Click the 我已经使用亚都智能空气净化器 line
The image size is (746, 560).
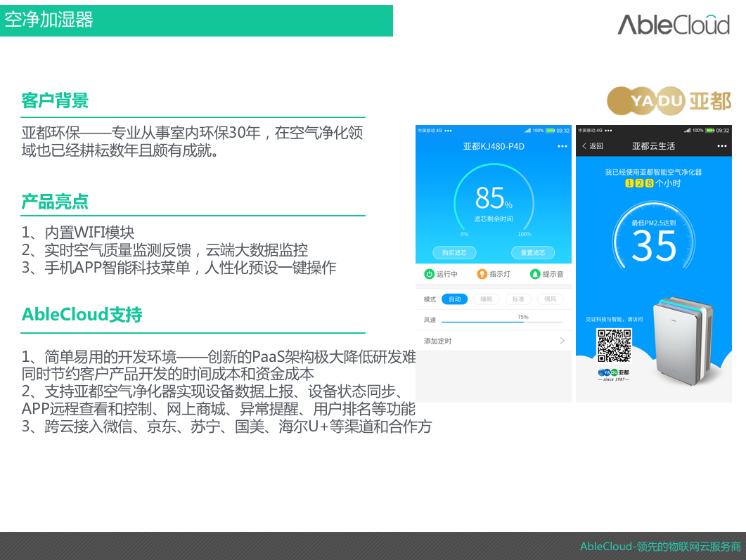[653, 172]
